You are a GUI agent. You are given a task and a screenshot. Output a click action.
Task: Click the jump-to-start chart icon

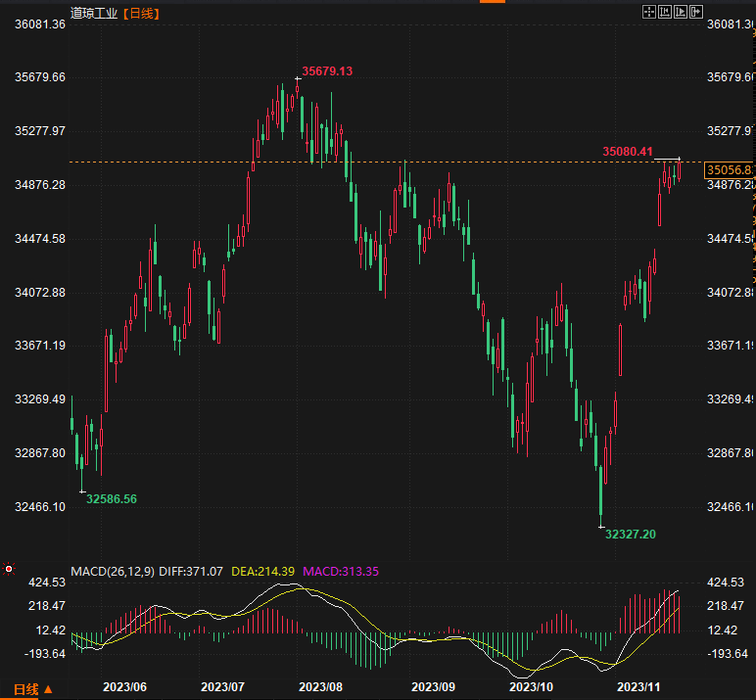(x=665, y=13)
